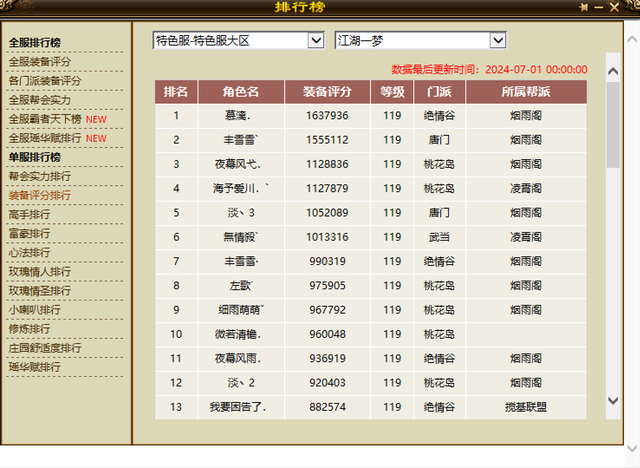The height and width of the screenshot is (468, 640).
Task: Select 富豪排行 in sidebar
Action: pos(29,233)
